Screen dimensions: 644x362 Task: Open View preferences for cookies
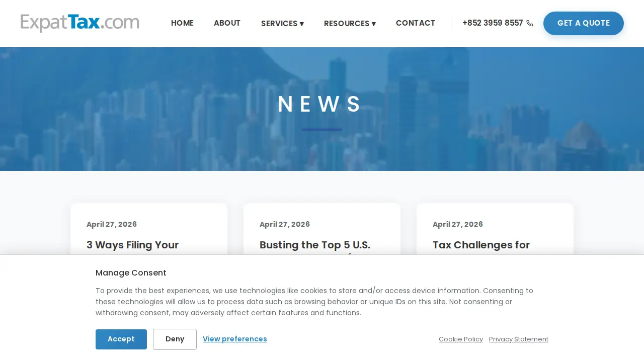click(x=235, y=339)
